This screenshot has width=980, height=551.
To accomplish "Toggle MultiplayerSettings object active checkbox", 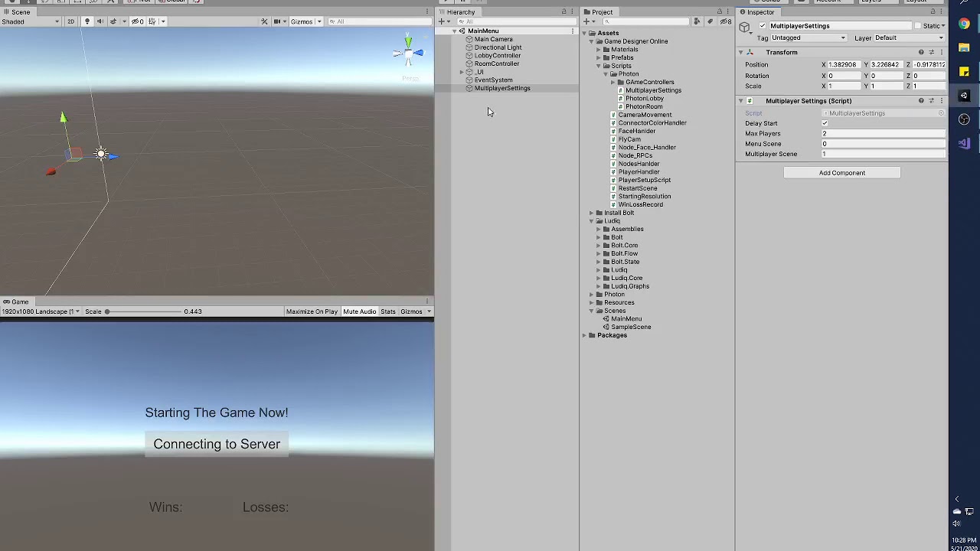I will (762, 26).
